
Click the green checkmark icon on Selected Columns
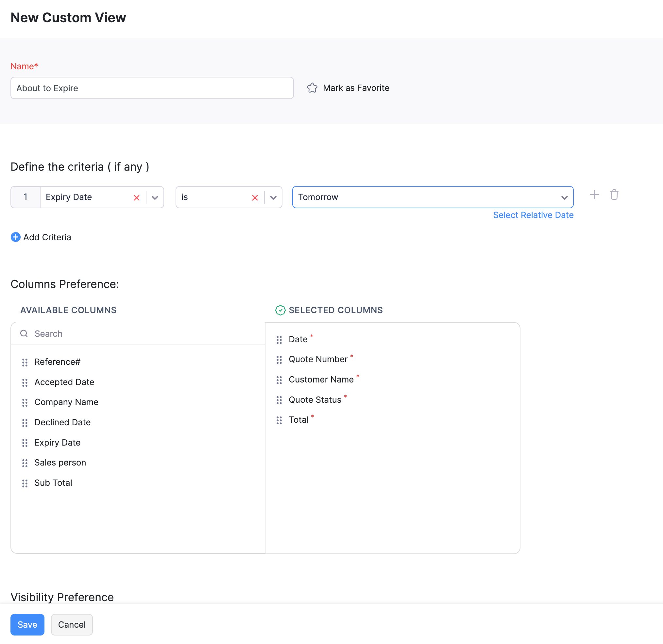click(x=280, y=310)
